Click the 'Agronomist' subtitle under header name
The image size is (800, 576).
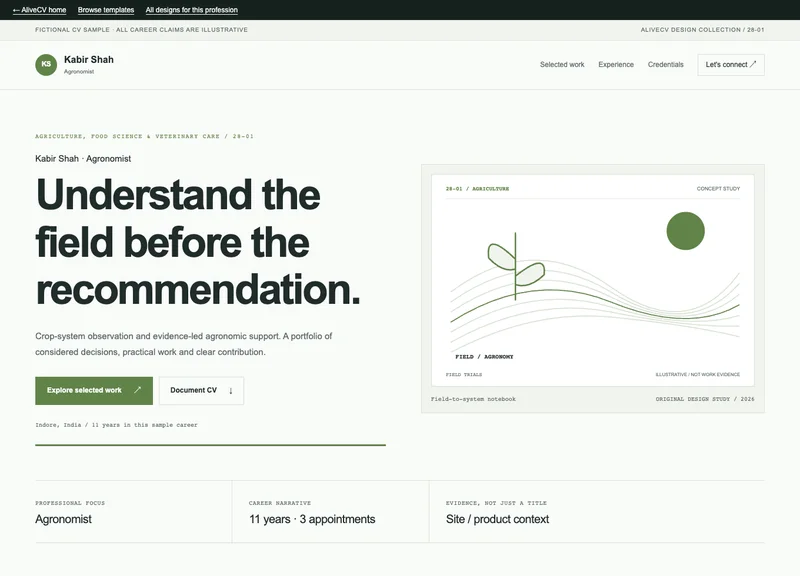79,72
